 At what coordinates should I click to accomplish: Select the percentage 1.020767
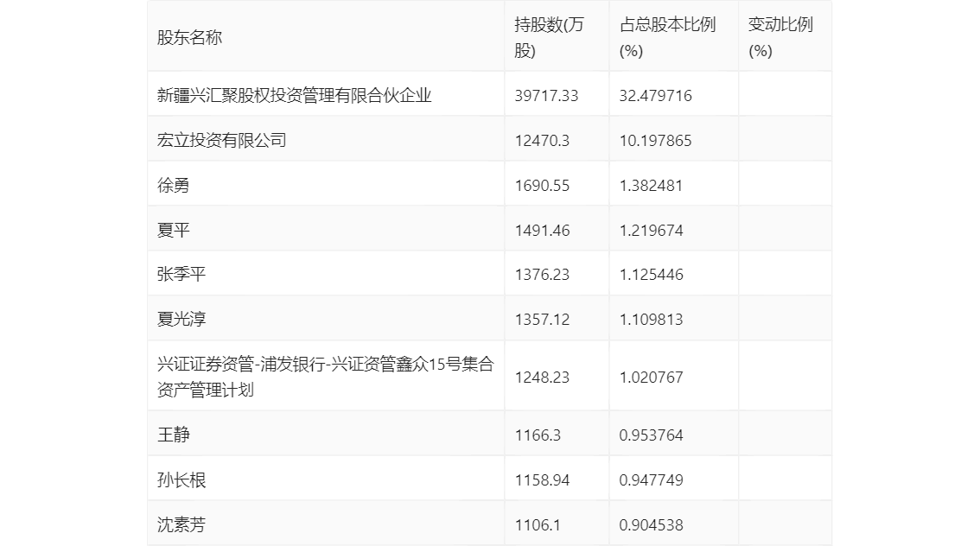[651, 378]
